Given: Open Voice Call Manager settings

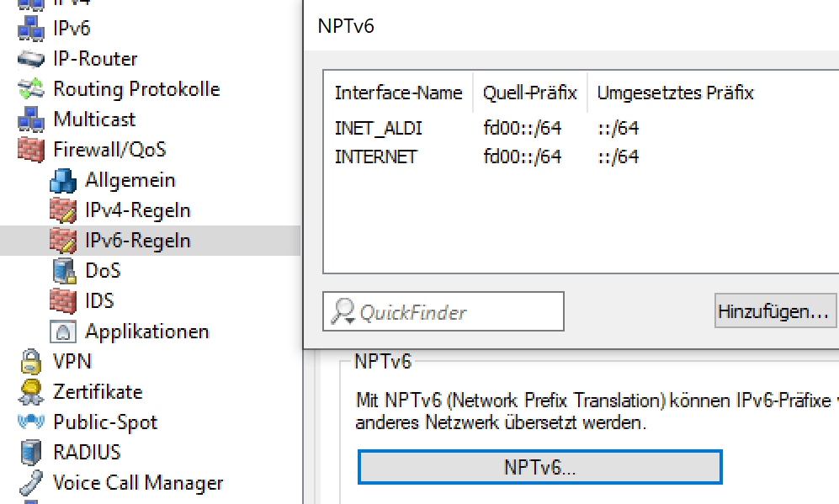Looking at the screenshot, I should click(30, 481).
